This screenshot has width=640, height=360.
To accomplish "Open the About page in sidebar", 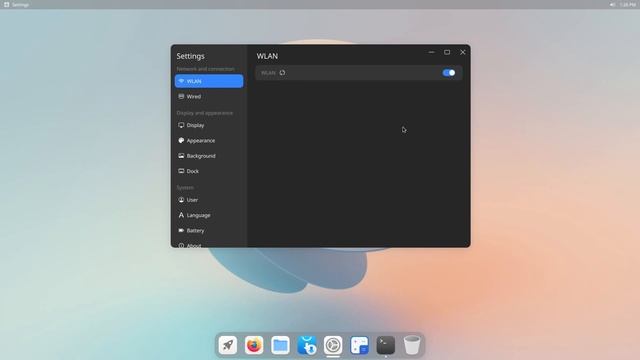I will 209,245.
